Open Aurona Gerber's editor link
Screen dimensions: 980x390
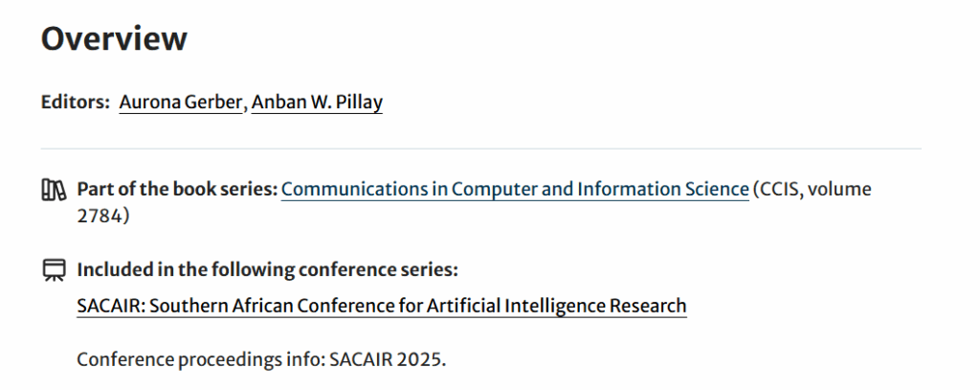click(181, 103)
